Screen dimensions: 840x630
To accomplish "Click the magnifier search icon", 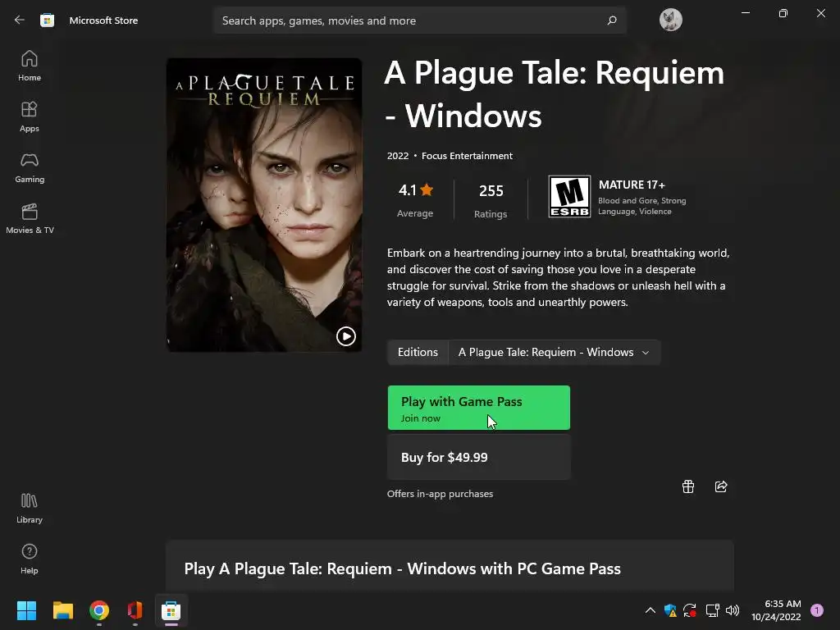I will 612,21.
